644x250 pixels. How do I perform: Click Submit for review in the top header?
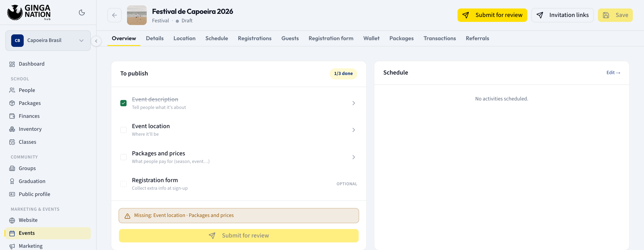[x=492, y=15]
